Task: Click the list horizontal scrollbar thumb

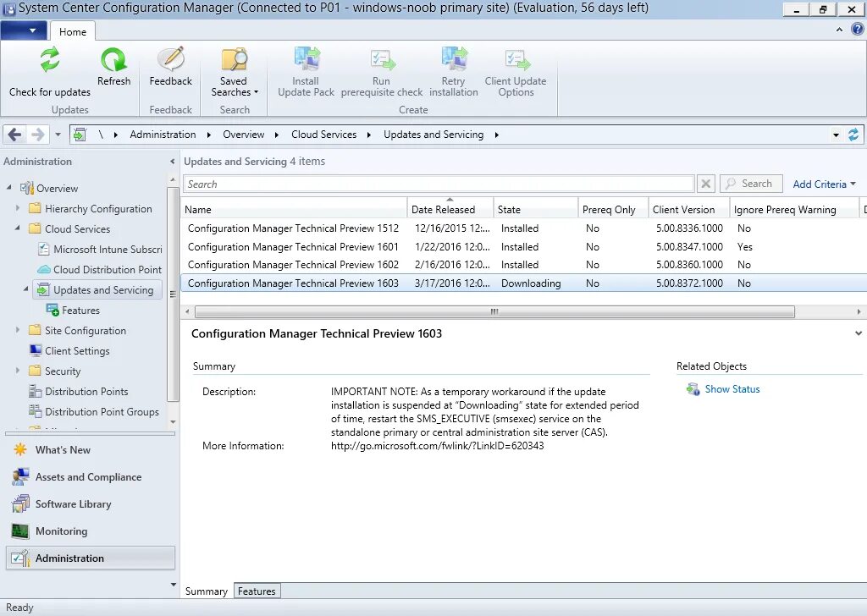Action: [x=494, y=311]
